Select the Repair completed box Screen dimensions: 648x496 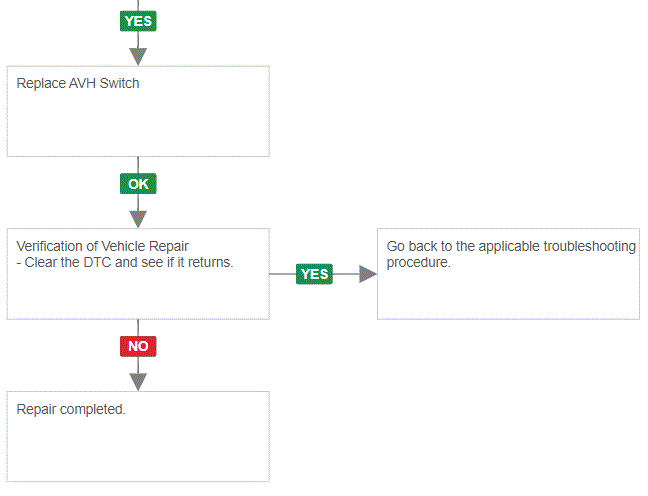[138, 436]
